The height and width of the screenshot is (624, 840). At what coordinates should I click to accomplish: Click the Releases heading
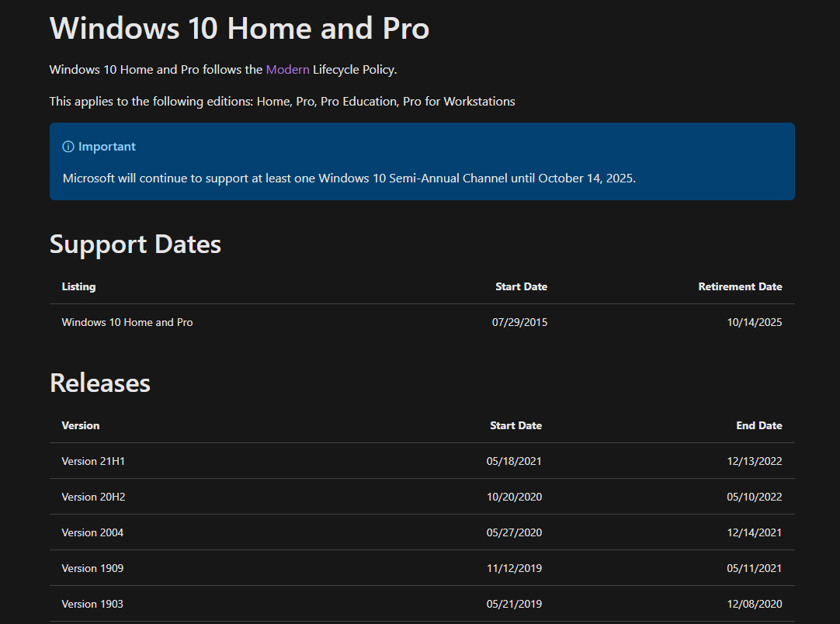tap(99, 383)
